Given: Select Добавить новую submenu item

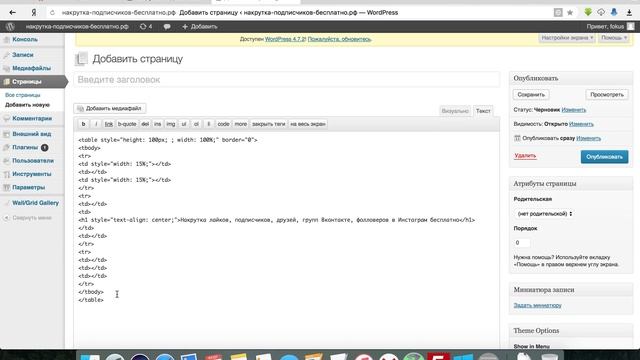Looking at the screenshot, I should tap(27, 105).
